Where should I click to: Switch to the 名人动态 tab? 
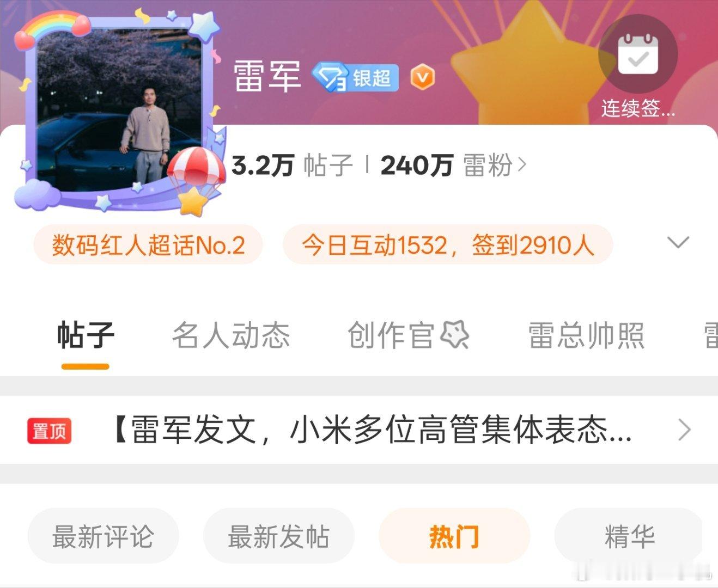click(x=231, y=335)
